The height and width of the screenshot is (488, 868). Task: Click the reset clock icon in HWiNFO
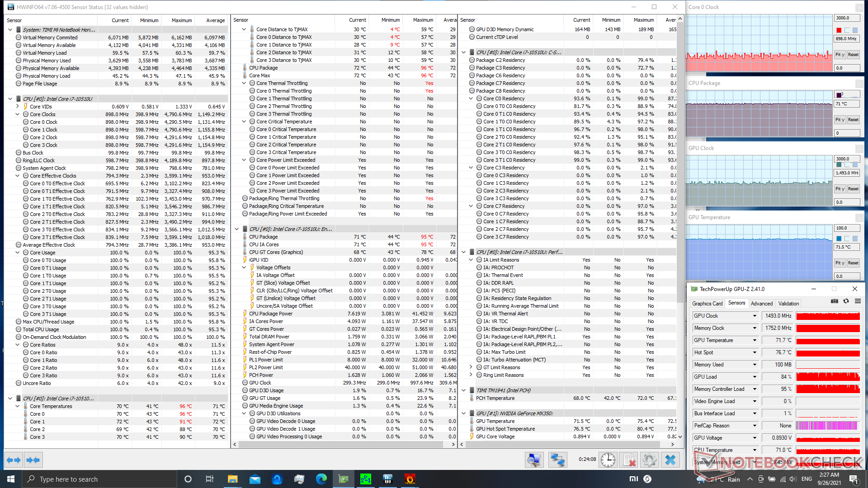click(608, 460)
